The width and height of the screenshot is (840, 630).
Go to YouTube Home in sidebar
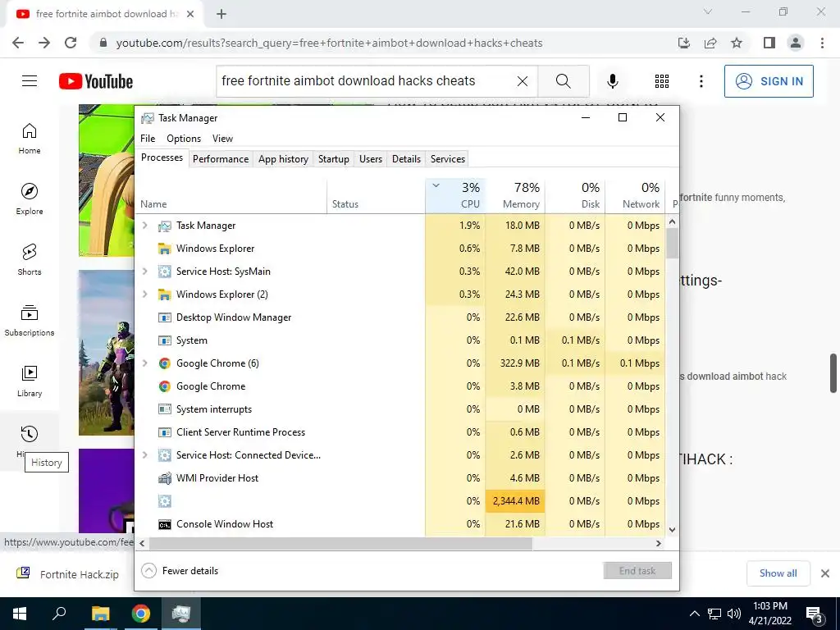point(30,138)
